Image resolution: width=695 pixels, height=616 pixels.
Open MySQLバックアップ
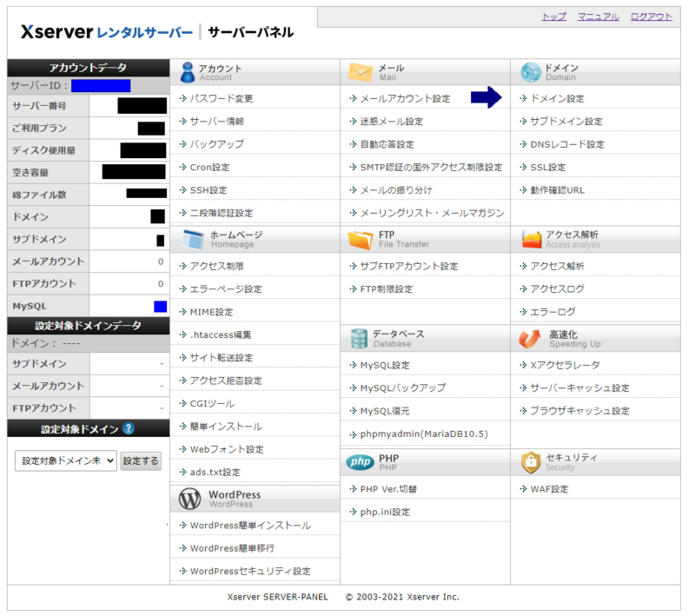point(402,387)
